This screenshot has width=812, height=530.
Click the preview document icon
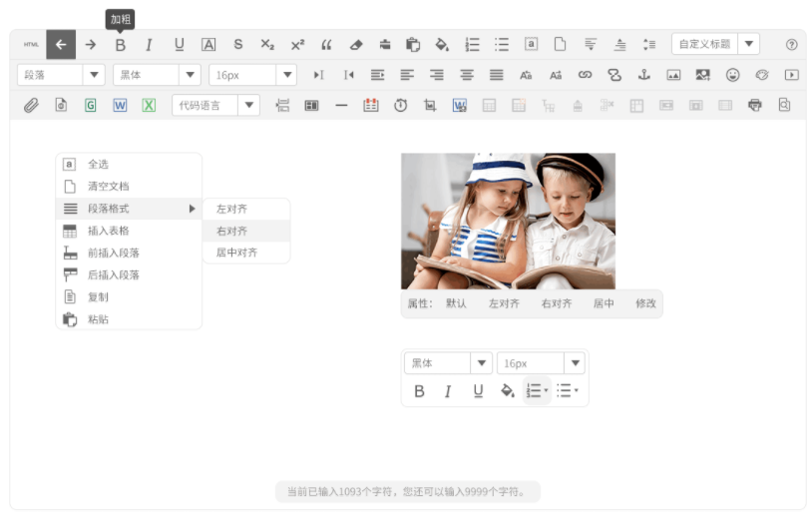point(784,105)
